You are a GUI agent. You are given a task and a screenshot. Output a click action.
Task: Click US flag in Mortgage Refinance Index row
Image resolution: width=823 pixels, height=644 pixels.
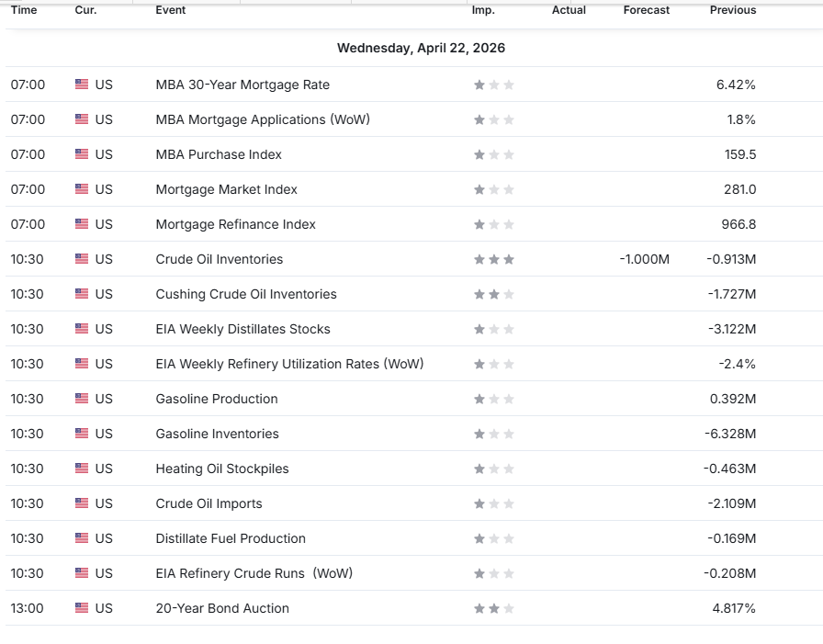82,223
